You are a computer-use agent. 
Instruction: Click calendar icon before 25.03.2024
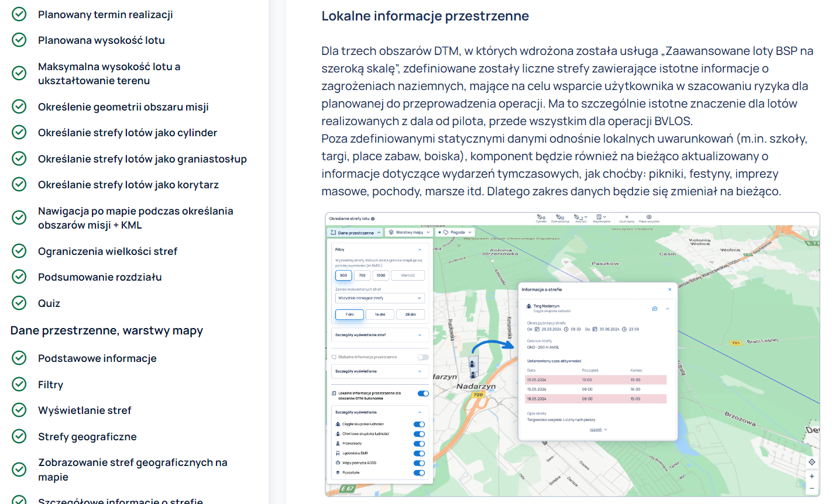[537, 329]
